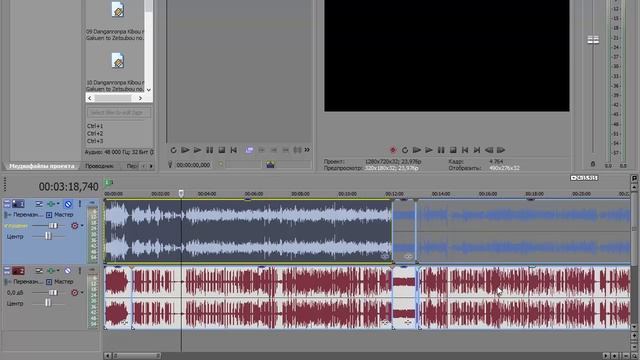This screenshot has width=640, height=360.
Task: Switch to Проводник tab
Action: click(100, 166)
